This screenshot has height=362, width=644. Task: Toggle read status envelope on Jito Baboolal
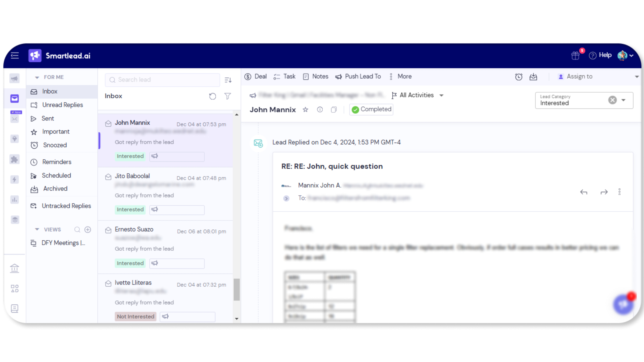tap(108, 177)
